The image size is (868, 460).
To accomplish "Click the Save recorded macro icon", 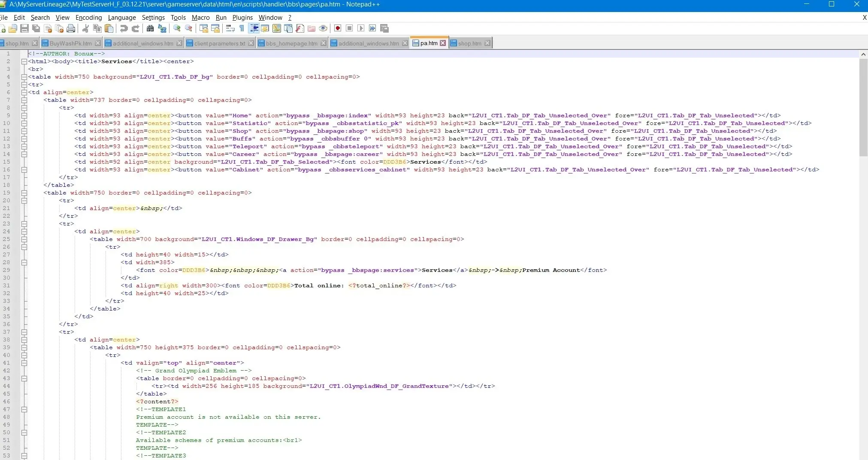I will pos(384,28).
